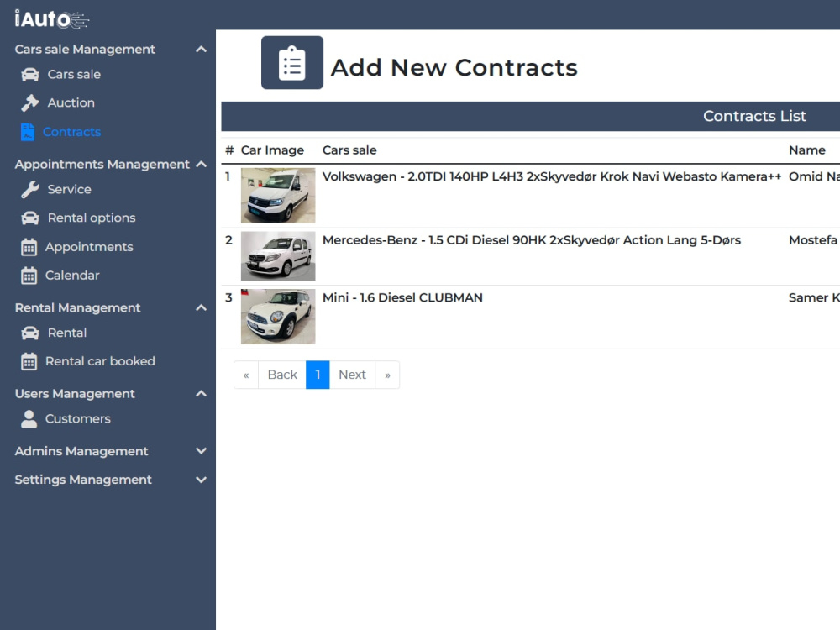840x630 pixels.
Task: Open the Calendar page
Action: 72,276
